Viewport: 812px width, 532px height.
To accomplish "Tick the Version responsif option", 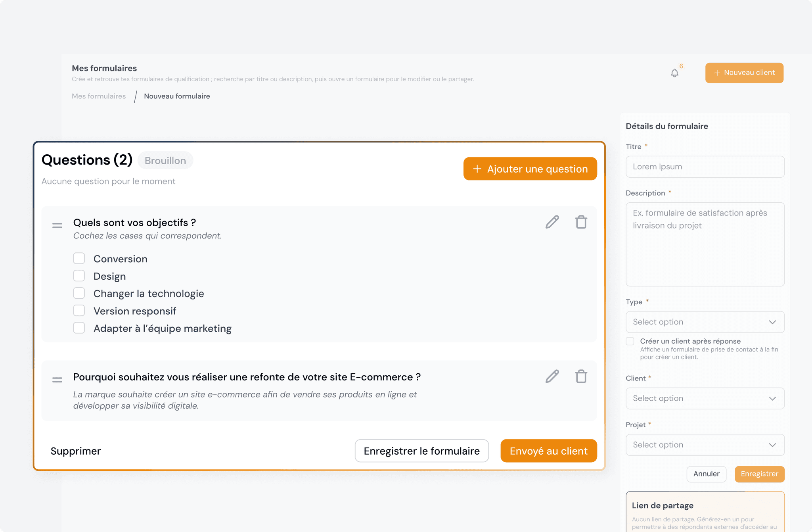I will pyautogui.click(x=79, y=311).
